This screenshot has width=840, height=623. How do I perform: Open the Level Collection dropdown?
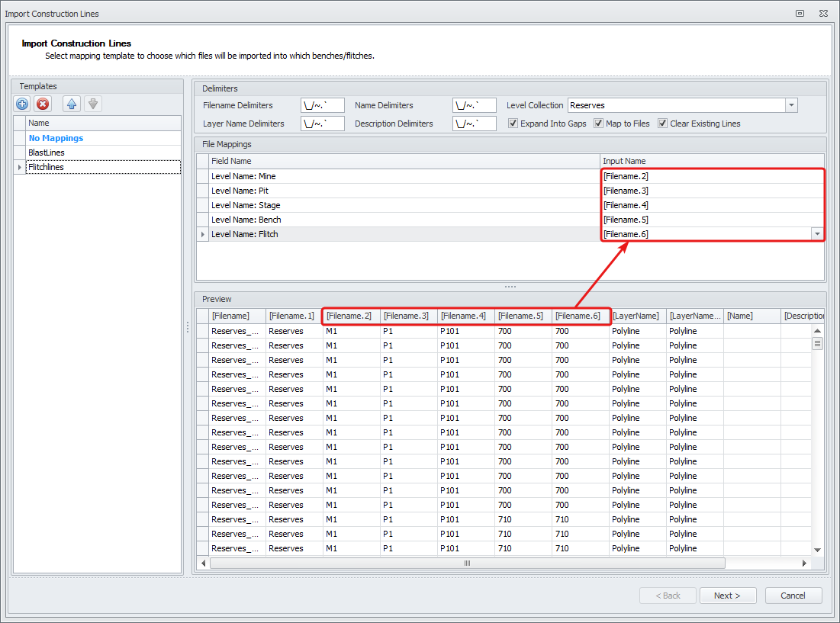pos(791,105)
